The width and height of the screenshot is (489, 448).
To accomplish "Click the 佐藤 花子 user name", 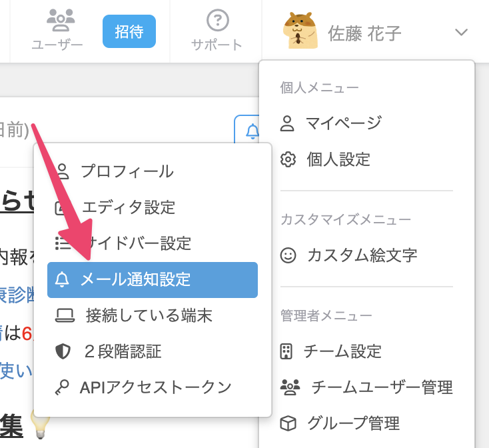I will coord(364,34).
